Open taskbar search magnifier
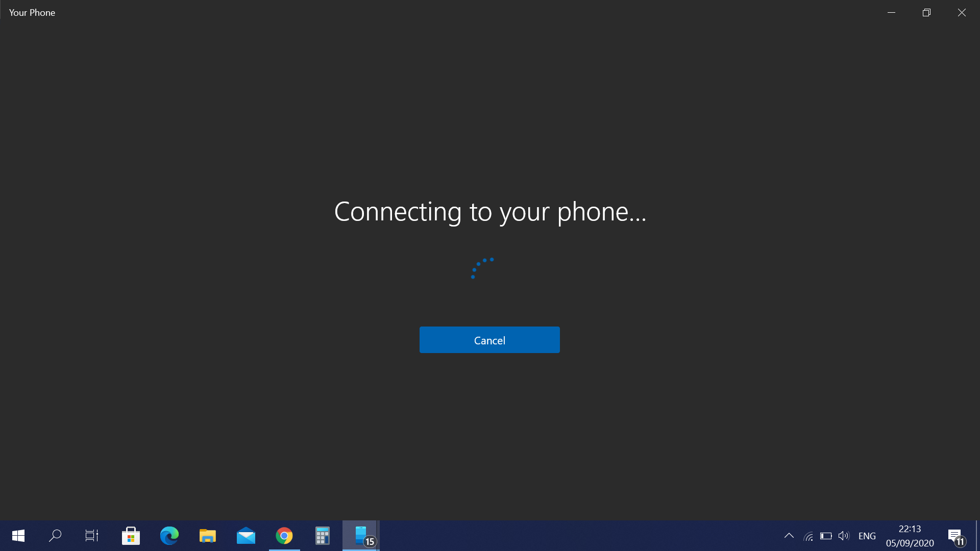 click(55, 536)
